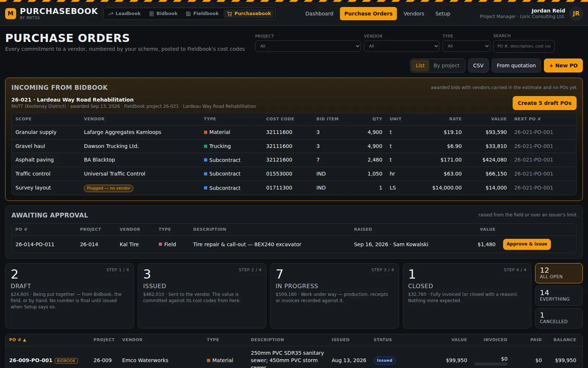This screenshot has width=588, height=368.
Task: Select the Traffic control scope row
Action: click(x=294, y=174)
